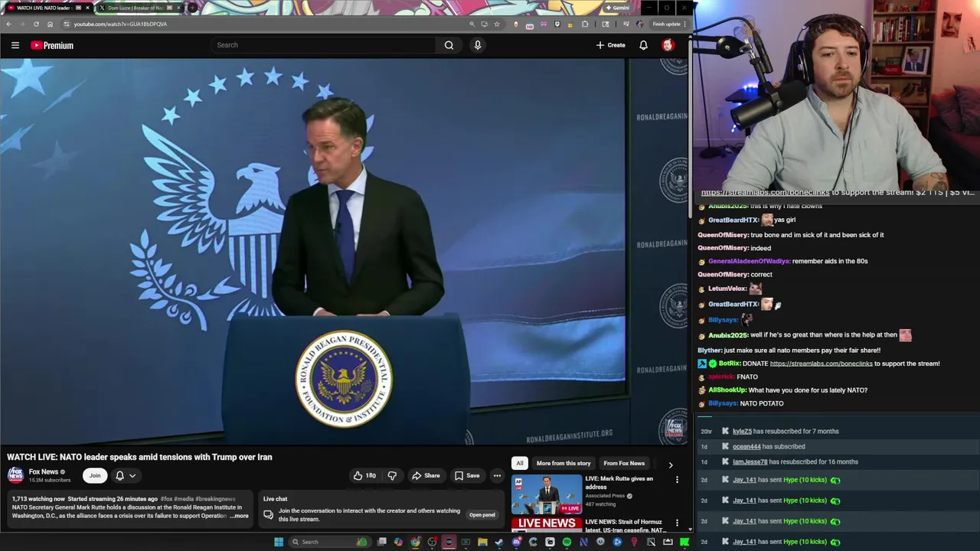Screen dimensions: 980x551
Task: Open the account avatar menu
Action: point(668,45)
